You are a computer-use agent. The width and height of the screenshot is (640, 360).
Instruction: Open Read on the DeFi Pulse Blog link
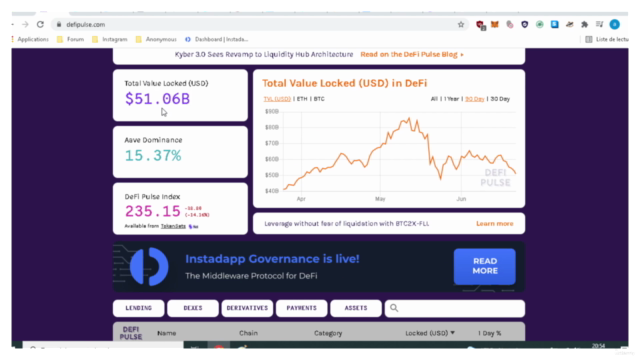(x=412, y=54)
